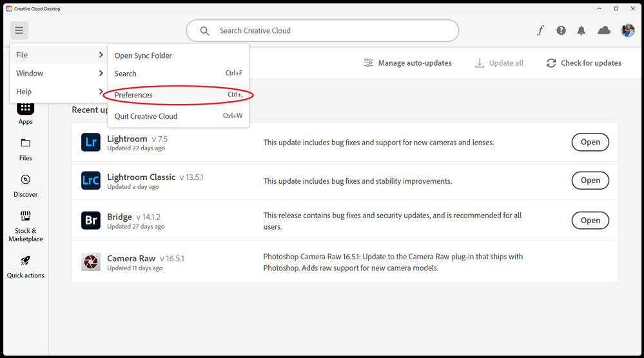This screenshot has height=358, width=644.
Task: Click the Lightroom Lr app icon
Action: click(91, 142)
